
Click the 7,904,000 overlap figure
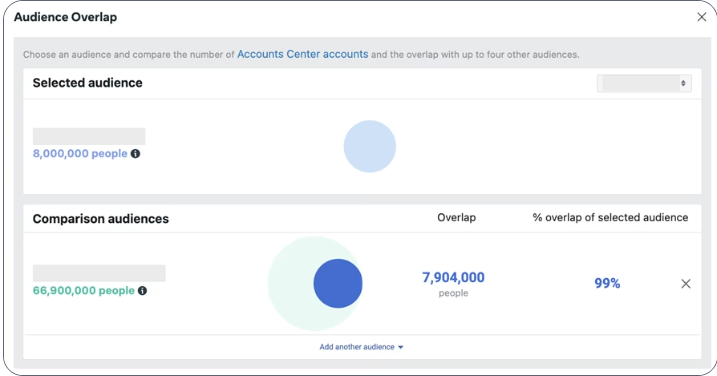coord(453,277)
